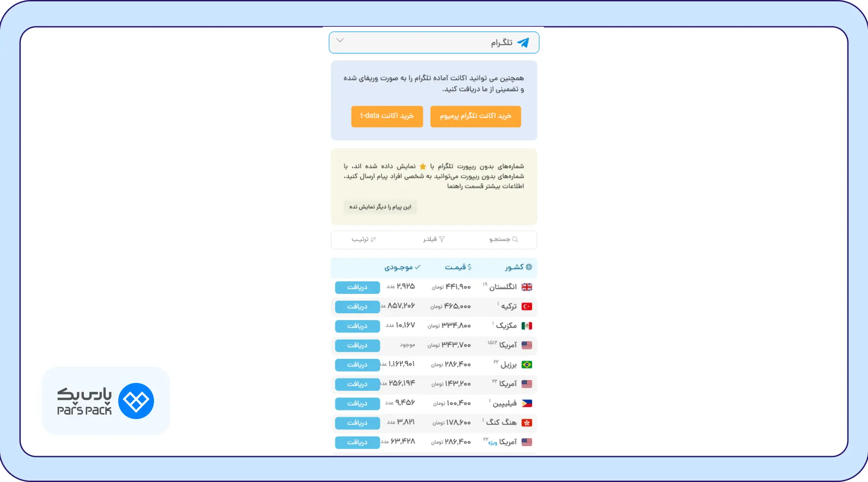
Task: Click US flag in 143,200 row
Action: (x=527, y=384)
